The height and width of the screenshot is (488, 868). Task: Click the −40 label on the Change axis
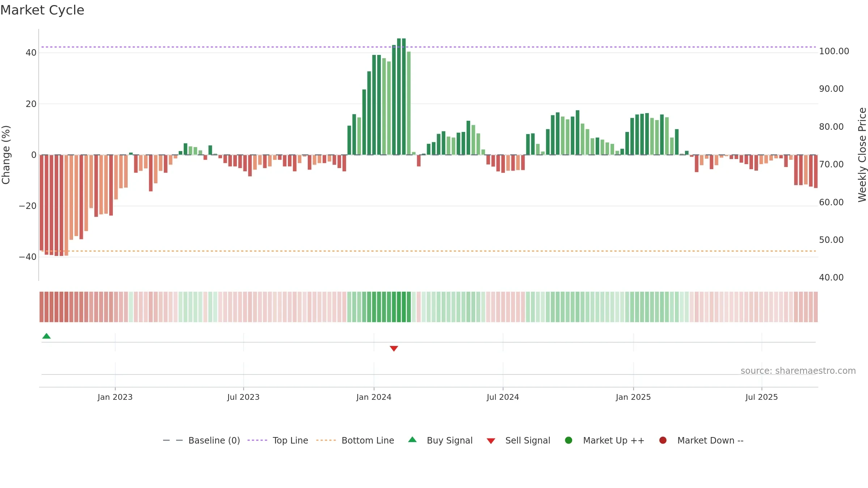click(28, 257)
